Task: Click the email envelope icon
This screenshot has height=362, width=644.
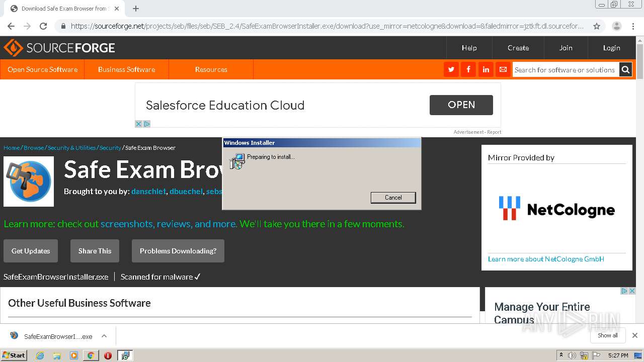Action: tap(503, 69)
